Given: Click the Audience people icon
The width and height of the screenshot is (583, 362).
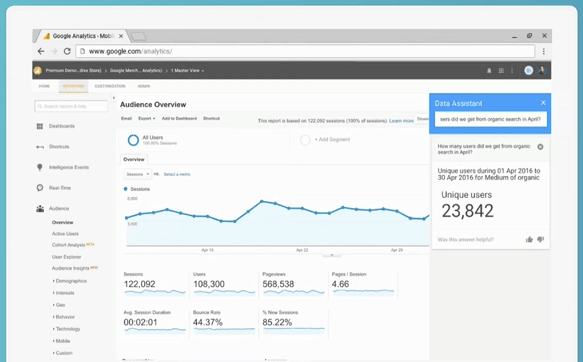Looking at the screenshot, I should click(40, 209).
